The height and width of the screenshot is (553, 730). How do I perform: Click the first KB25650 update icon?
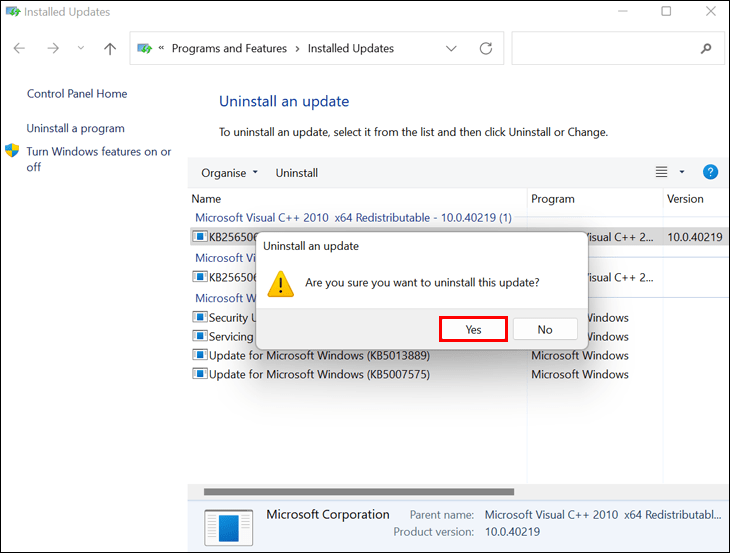click(x=200, y=236)
